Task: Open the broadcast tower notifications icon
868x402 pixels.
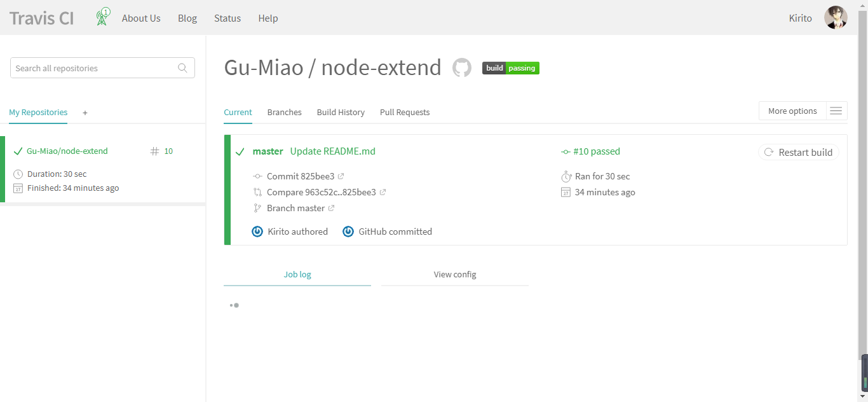Action: point(102,17)
